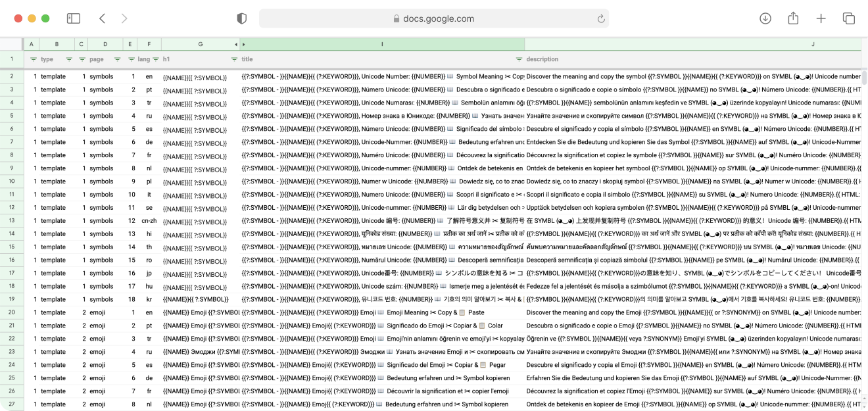
Task: Open the Downloads list in Safari
Action: [765, 18]
